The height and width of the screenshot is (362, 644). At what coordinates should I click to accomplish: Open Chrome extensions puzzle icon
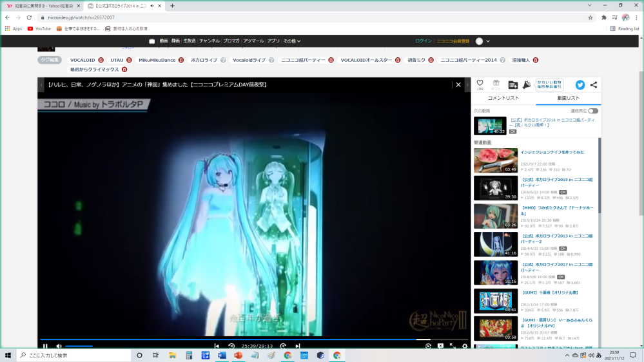pos(604,17)
